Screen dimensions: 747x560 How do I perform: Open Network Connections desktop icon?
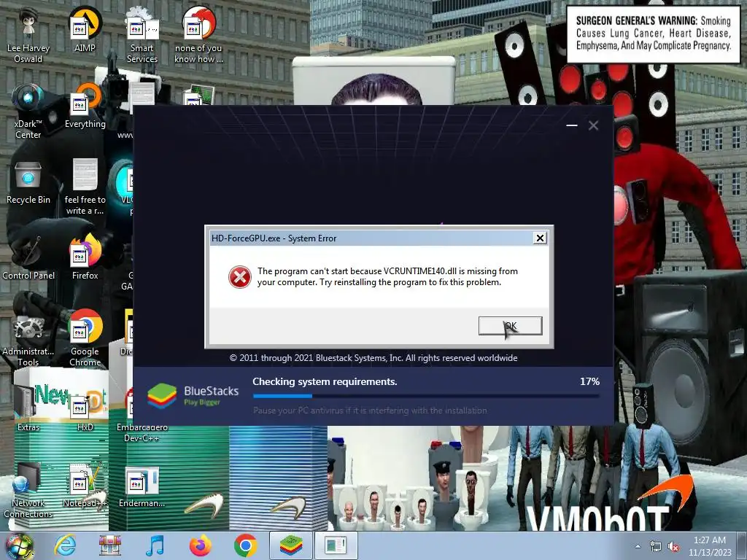click(x=28, y=491)
